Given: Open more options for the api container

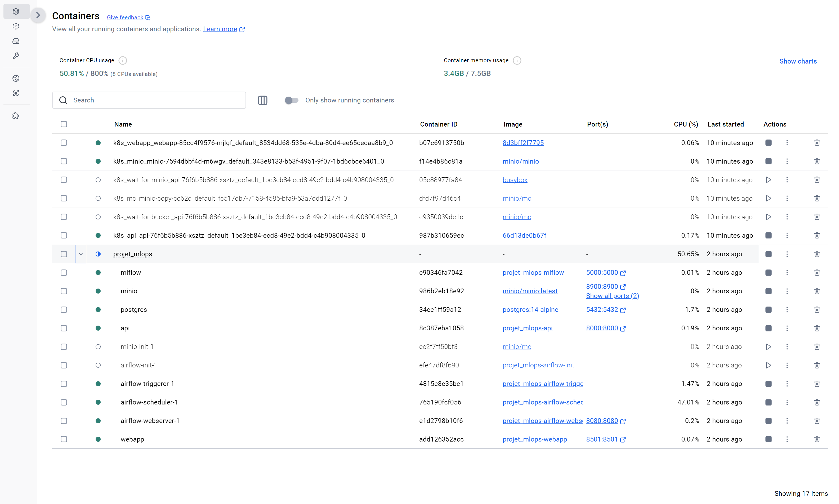Looking at the screenshot, I should click(x=787, y=328).
